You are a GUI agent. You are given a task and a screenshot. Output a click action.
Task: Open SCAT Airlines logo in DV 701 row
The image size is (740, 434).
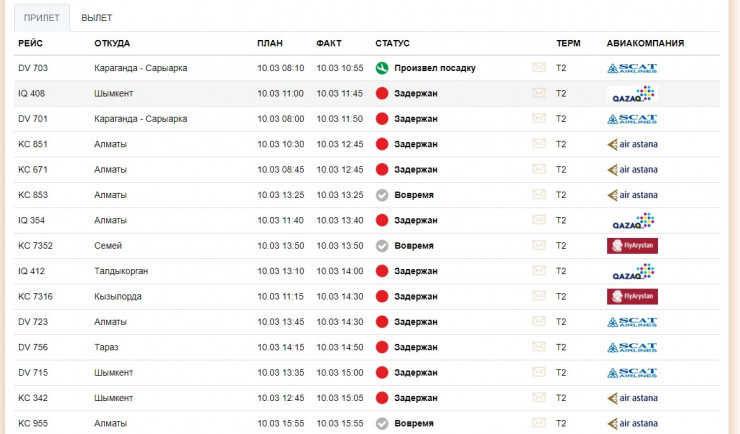[632, 119]
